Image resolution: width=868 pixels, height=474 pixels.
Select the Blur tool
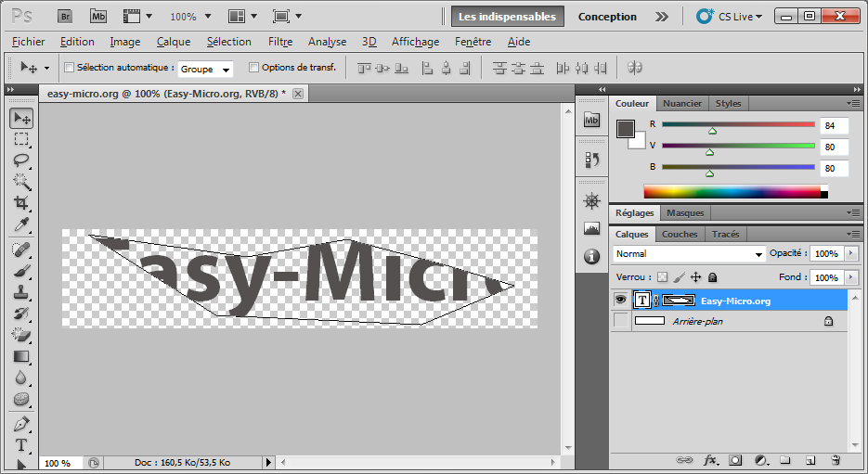click(21, 378)
